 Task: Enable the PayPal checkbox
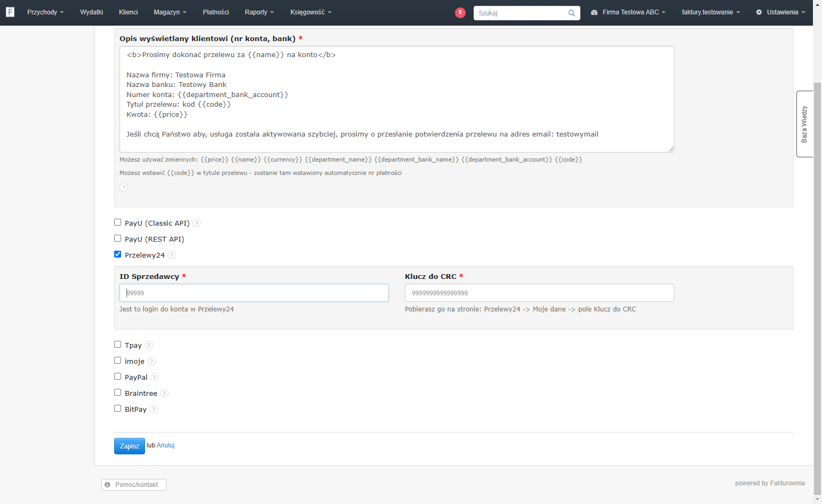tap(118, 377)
